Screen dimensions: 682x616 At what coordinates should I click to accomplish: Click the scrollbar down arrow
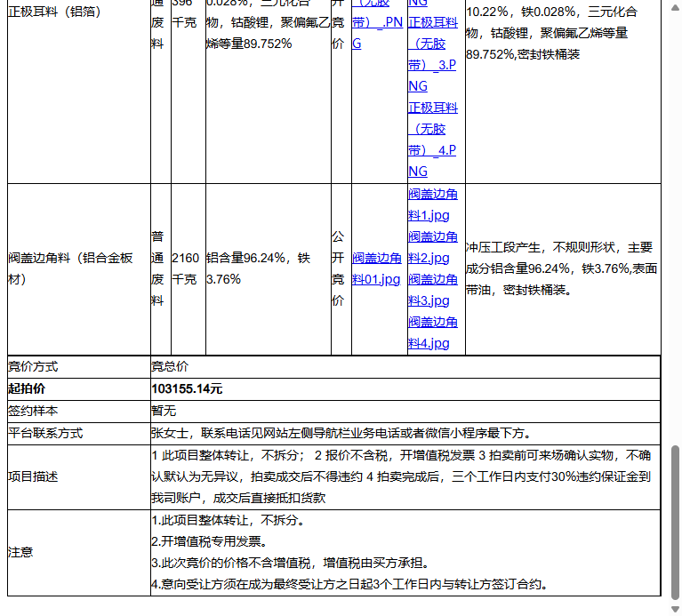coord(675,609)
